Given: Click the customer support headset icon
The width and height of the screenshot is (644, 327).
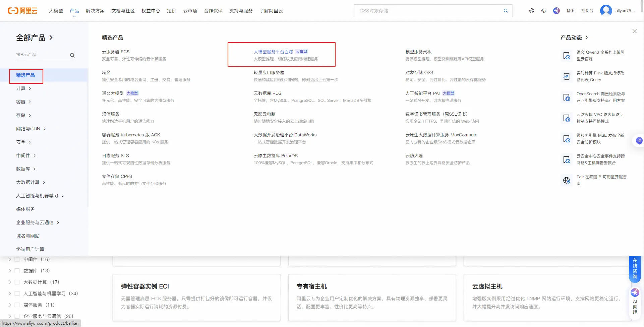Looking at the screenshot, I should (x=544, y=11).
